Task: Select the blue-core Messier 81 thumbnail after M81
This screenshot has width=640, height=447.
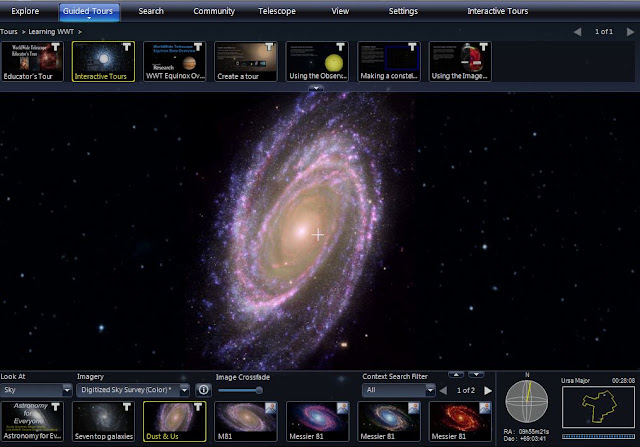Action: (317, 421)
